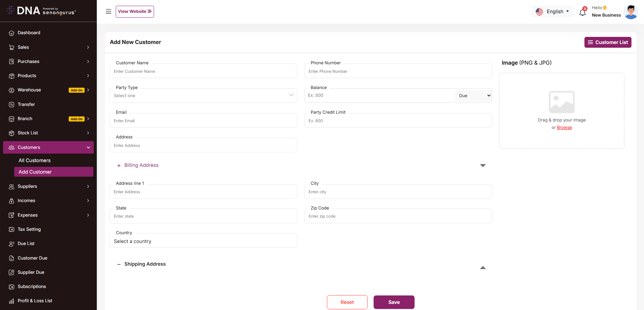Screen dimensions: 644x310
Task: Open the notification bell
Action: (x=582, y=13)
